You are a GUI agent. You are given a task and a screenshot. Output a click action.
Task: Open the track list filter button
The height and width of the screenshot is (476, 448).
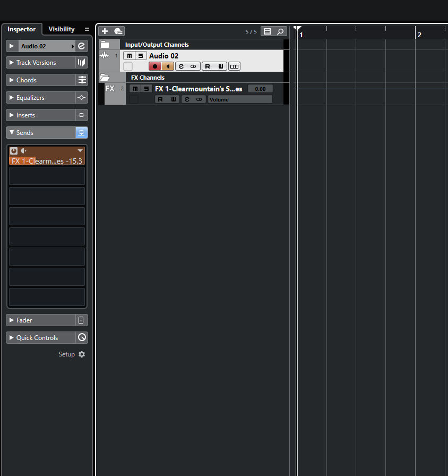point(267,31)
